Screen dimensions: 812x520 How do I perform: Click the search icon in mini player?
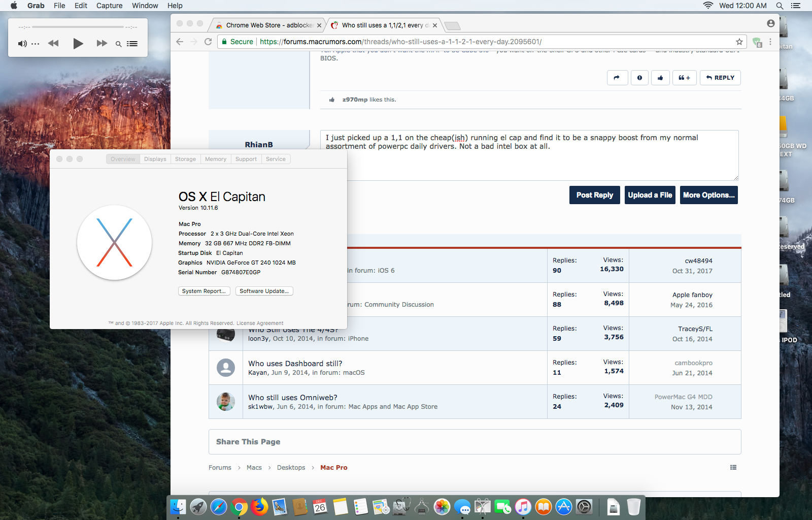pos(118,44)
